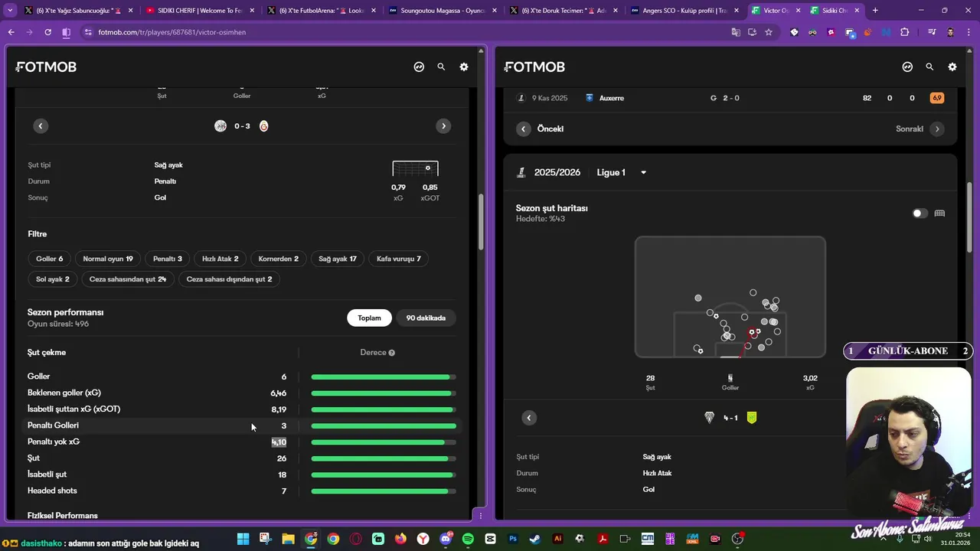Click Galatasaray crest beside 0 - 3 score

pyautogui.click(x=263, y=126)
